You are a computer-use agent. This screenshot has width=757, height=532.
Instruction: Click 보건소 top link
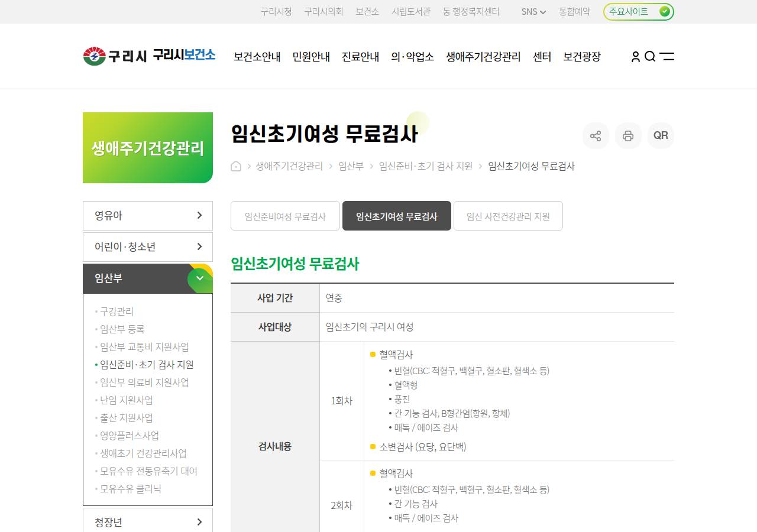pyautogui.click(x=367, y=11)
